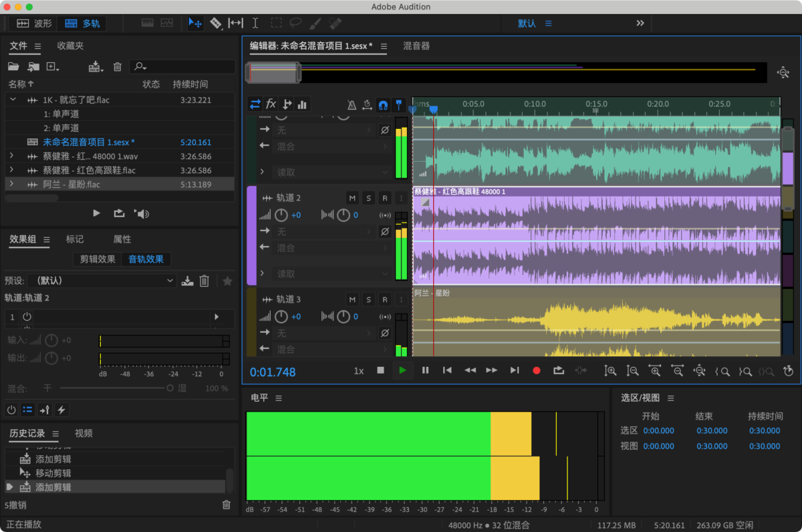Arm track 轨道 2 for recording

384,198
